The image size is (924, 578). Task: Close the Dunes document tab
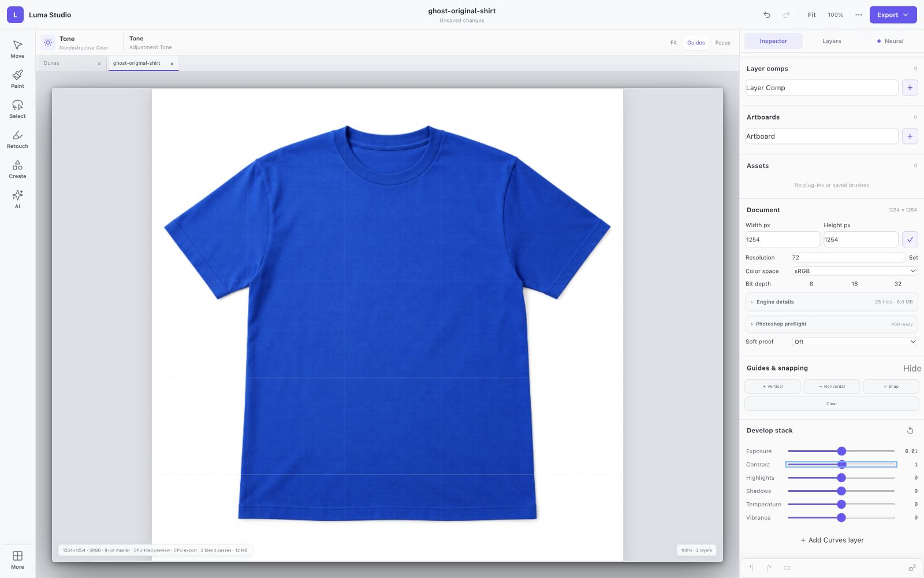(x=99, y=64)
